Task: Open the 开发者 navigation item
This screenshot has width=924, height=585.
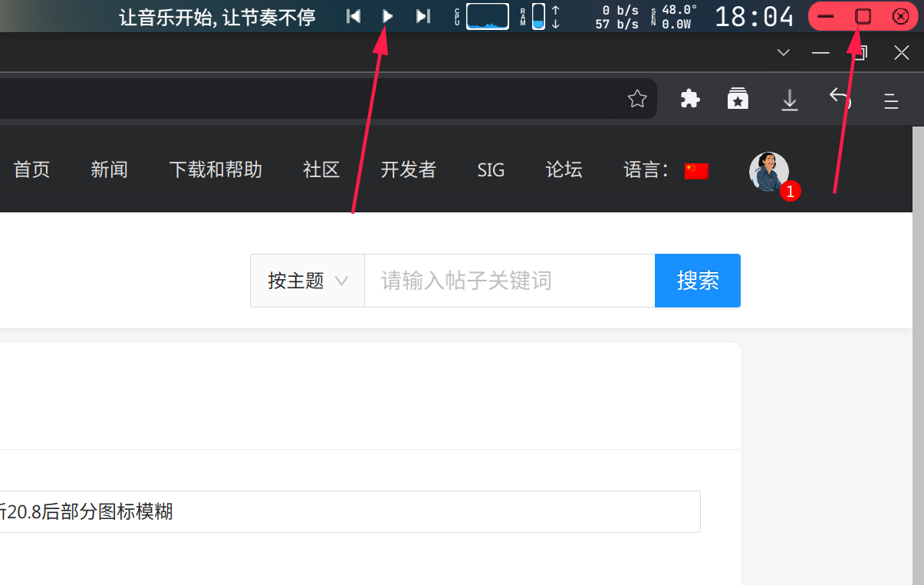Action: coord(409,169)
